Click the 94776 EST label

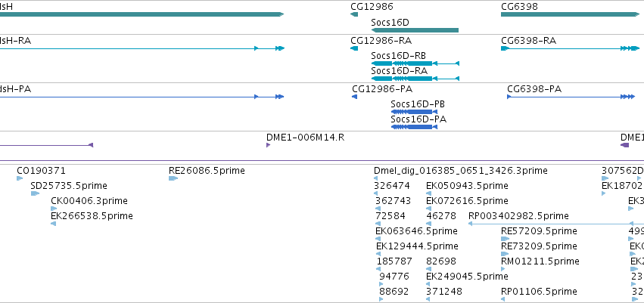[x=394, y=277]
